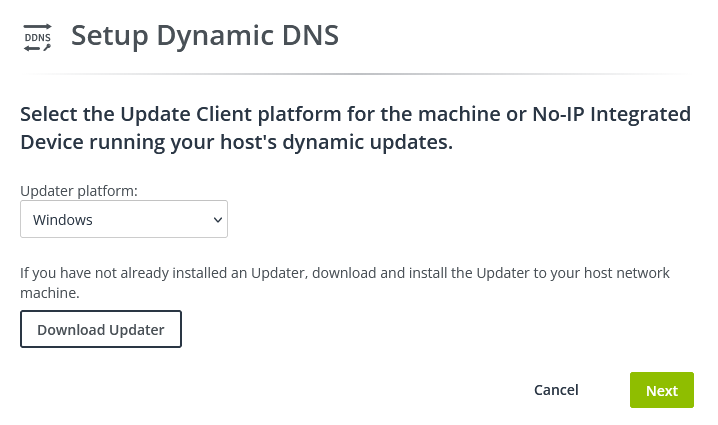Click the "Setup Dynamic DNS" heading
This screenshot has height=425, width=718.
click(x=204, y=35)
